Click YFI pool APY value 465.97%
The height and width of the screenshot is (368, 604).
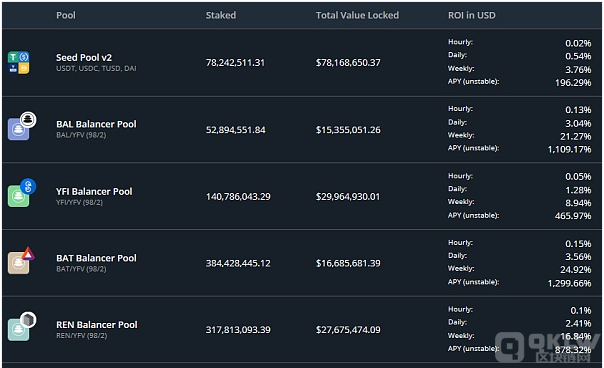click(x=573, y=216)
